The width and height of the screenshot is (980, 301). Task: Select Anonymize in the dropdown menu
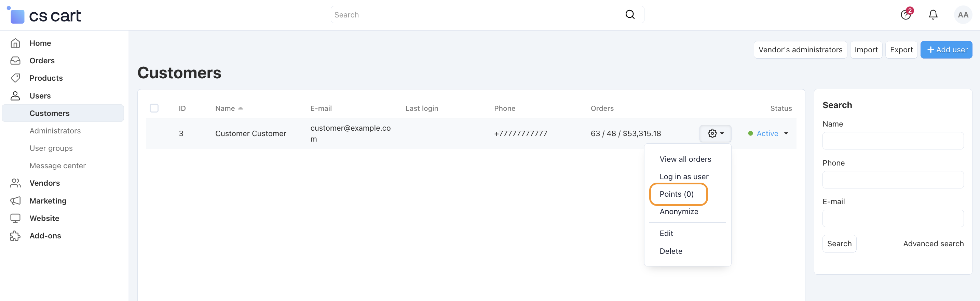click(679, 211)
